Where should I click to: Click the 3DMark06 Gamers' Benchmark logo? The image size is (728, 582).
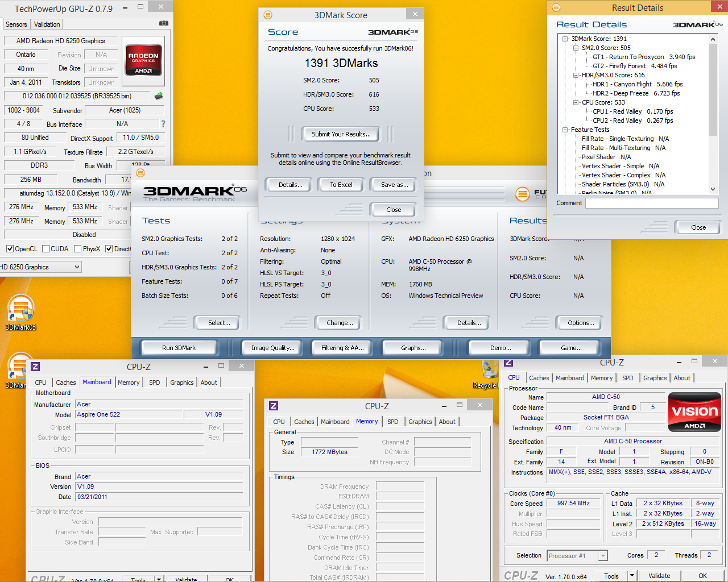tap(195, 193)
